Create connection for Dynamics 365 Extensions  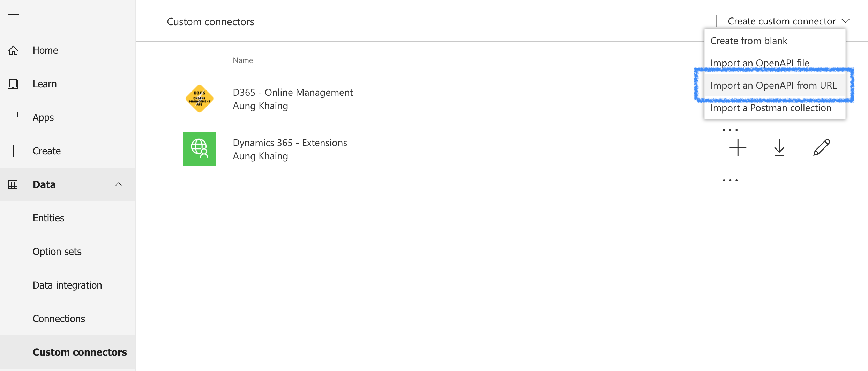(x=738, y=147)
